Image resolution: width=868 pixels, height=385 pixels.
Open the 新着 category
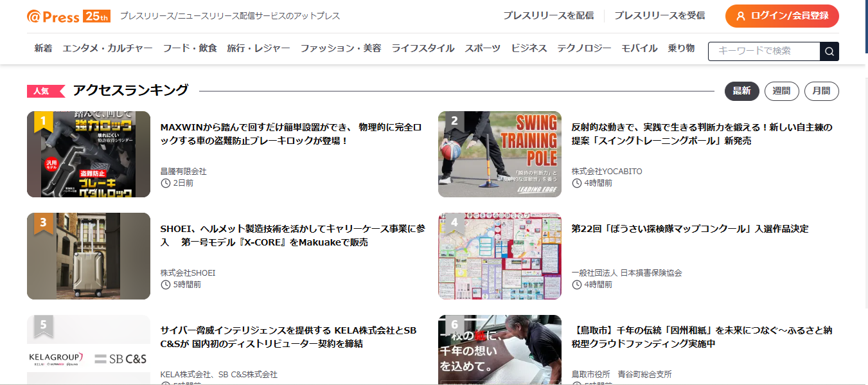point(43,48)
